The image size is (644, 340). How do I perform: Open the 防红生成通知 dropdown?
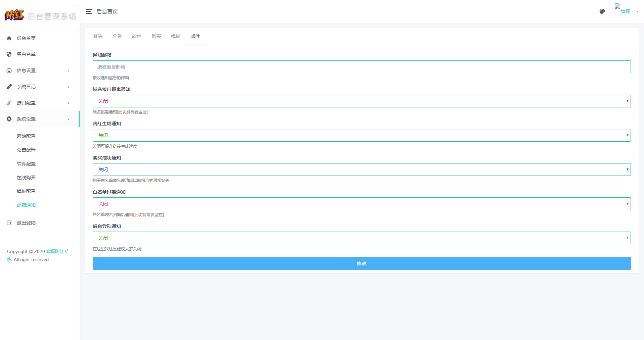coord(361,135)
